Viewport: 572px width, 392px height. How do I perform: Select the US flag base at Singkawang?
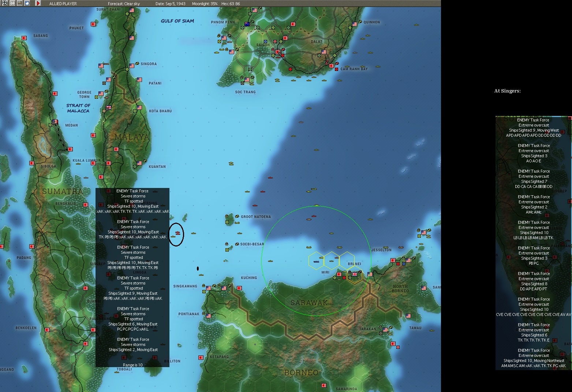coord(209,288)
